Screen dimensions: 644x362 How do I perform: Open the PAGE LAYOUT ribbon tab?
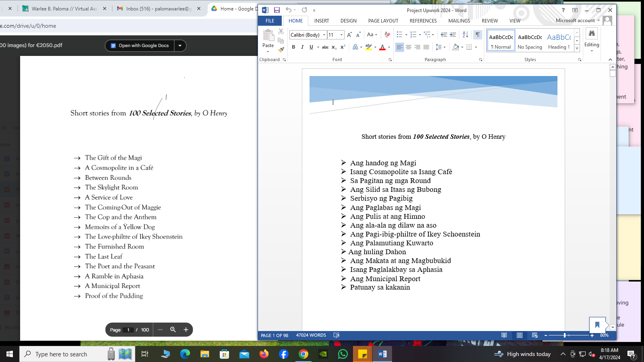383,21
